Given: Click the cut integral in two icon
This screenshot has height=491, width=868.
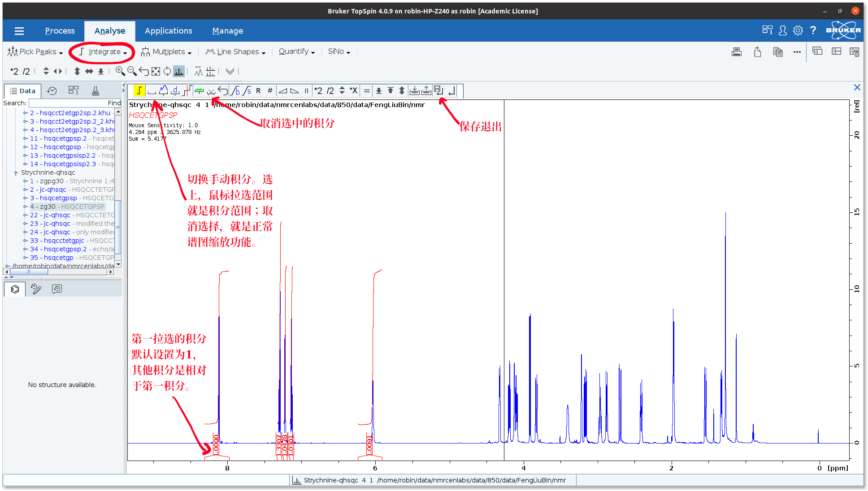Looking at the screenshot, I should pos(187,91).
